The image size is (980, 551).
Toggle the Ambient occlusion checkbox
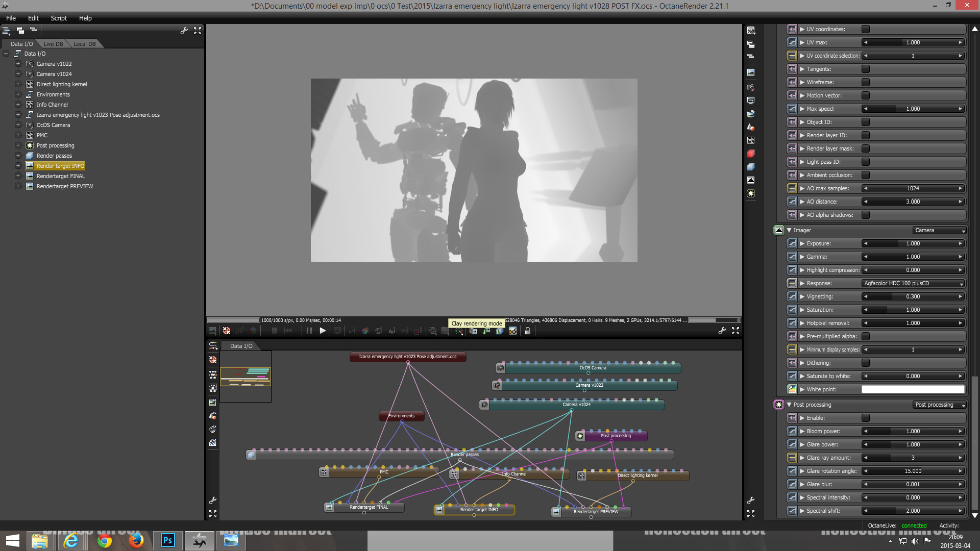coord(866,175)
